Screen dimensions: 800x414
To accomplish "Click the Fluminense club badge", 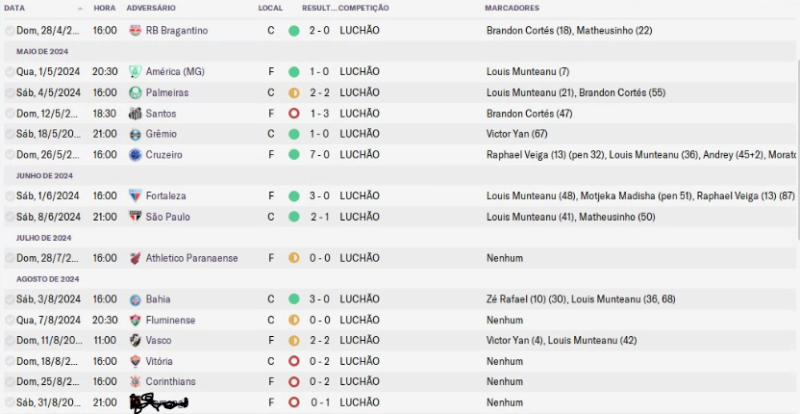I will [135, 320].
